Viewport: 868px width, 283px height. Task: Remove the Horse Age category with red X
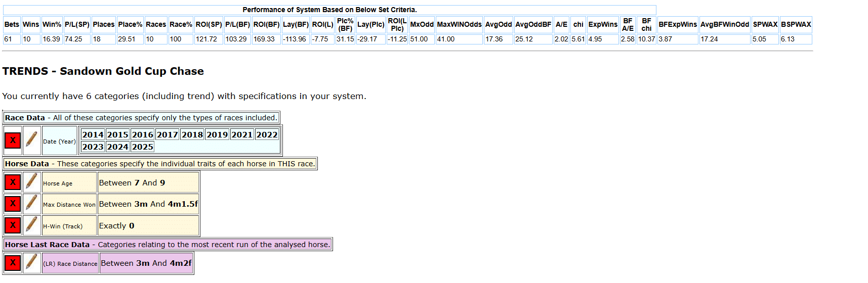[13, 182]
